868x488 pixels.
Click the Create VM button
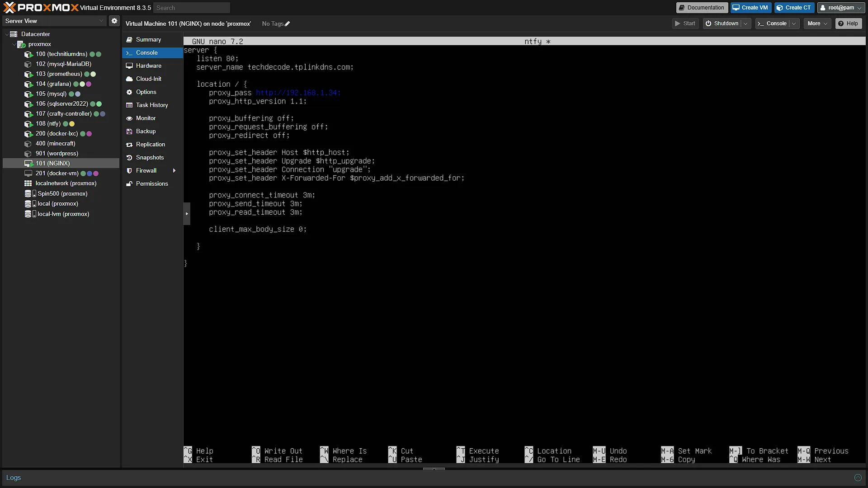750,8
